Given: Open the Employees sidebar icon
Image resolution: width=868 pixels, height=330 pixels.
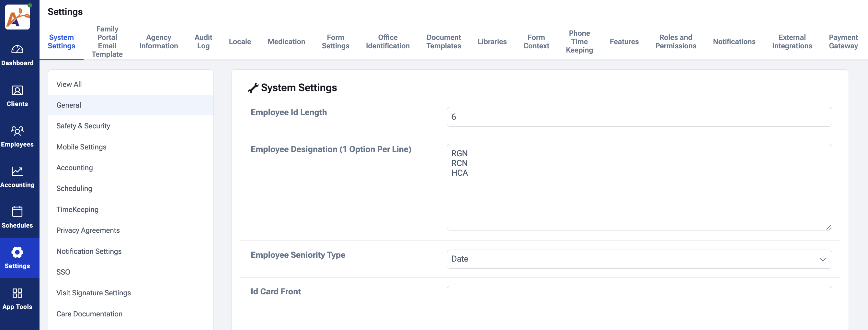Looking at the screenshot, I should (x=17, y=131).
